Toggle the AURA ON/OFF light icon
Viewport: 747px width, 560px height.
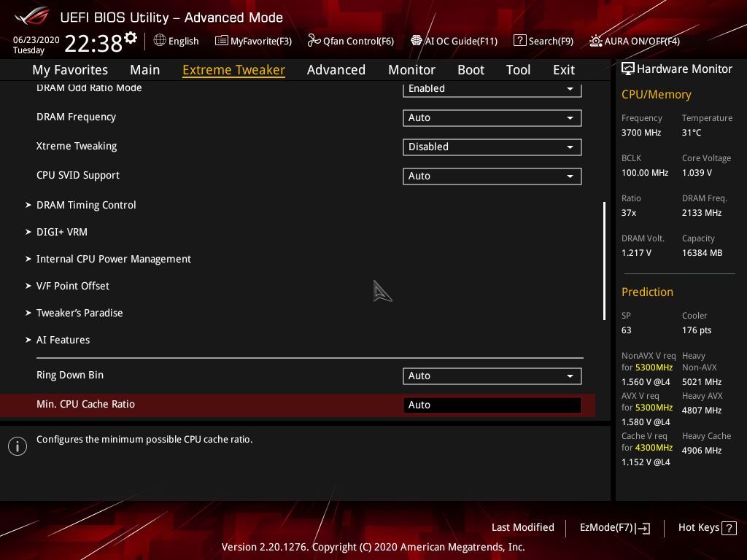pos(596,41)
